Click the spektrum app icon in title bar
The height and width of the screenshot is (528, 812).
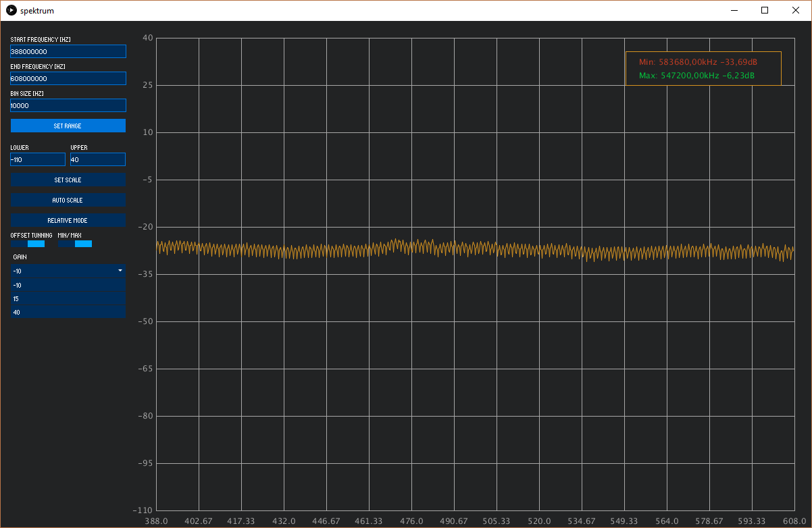(11, 10)
